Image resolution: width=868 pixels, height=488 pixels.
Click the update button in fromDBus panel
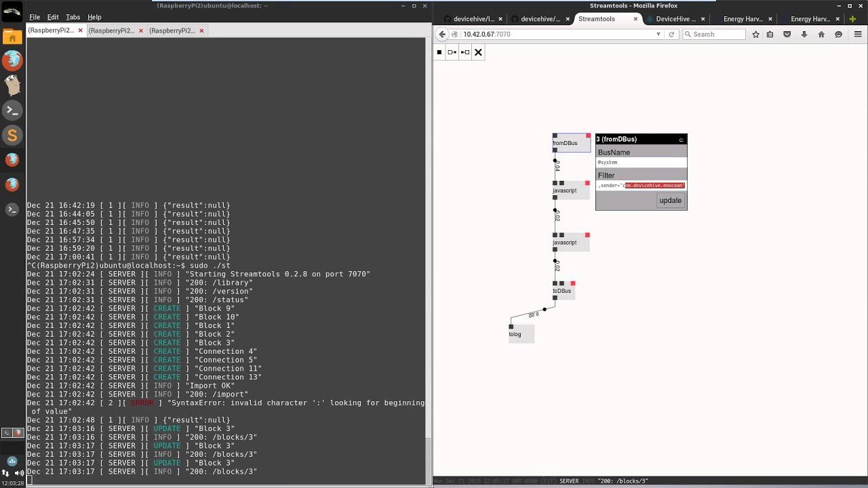(x=670, y=201)
